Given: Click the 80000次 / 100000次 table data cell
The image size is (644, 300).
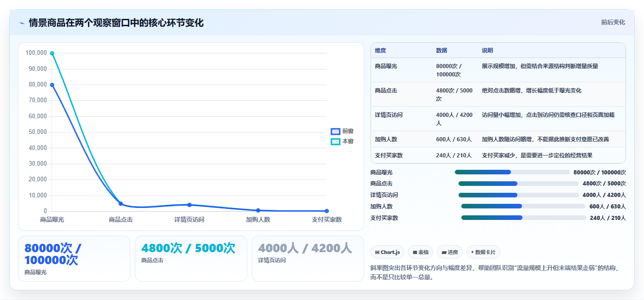Looking at the screenshot, I should 454,70.
